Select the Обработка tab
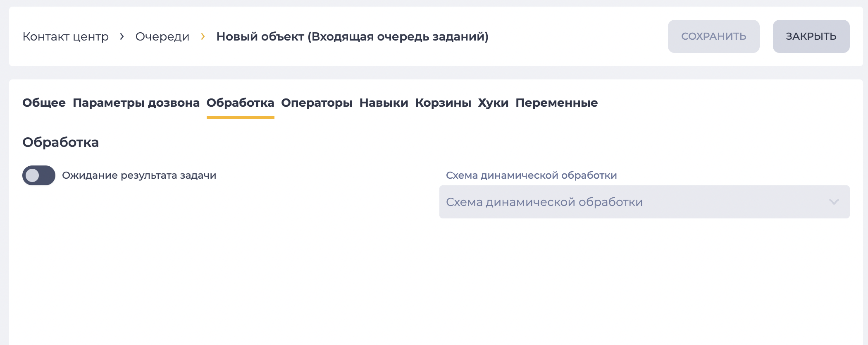The width and height of the screenshot is (868, 345). tap(240, 103)
